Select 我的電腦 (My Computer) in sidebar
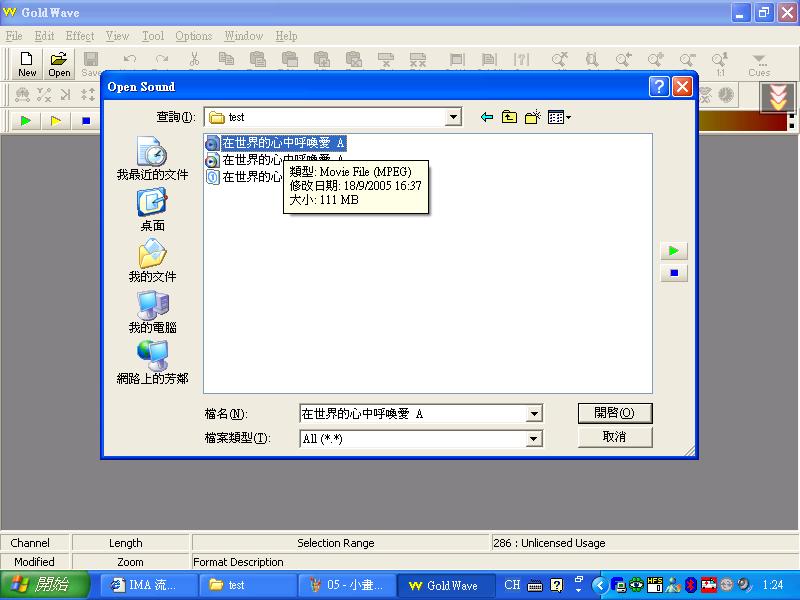 152,312
